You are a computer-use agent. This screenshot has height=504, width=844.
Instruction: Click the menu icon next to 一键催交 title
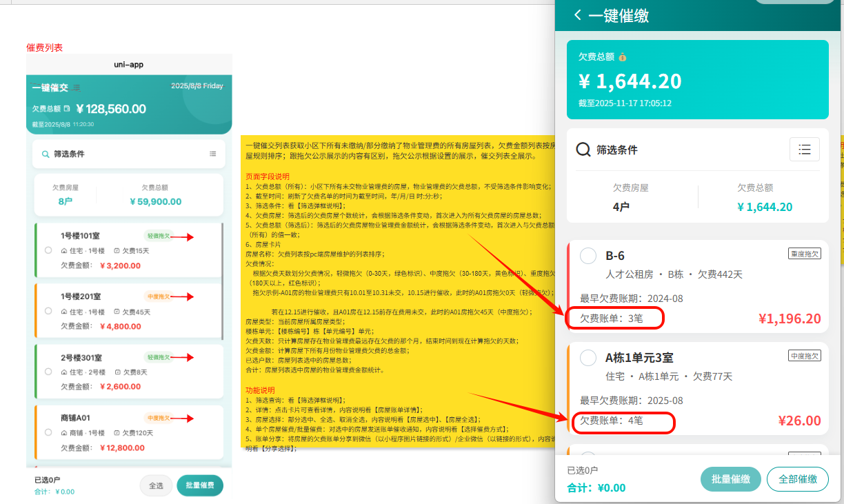tap(77, 88)
